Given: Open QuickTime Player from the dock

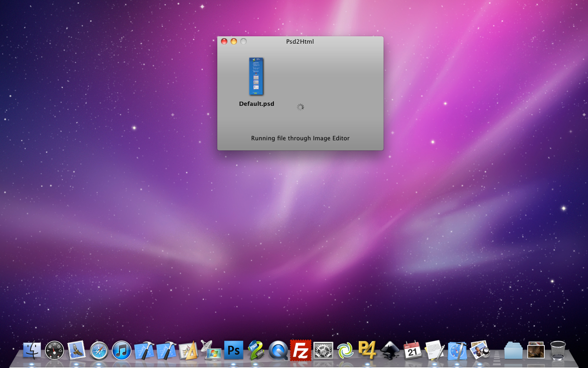Looking at the screenshot, I should [x=278, y=351].
